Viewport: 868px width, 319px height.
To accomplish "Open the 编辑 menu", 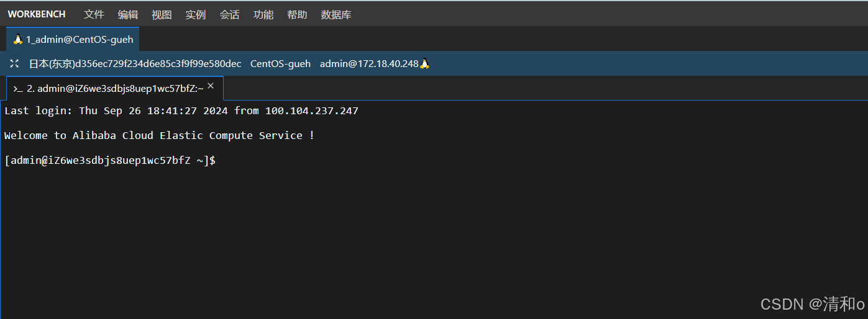I will pyautogui.click(x=128, y=14).
